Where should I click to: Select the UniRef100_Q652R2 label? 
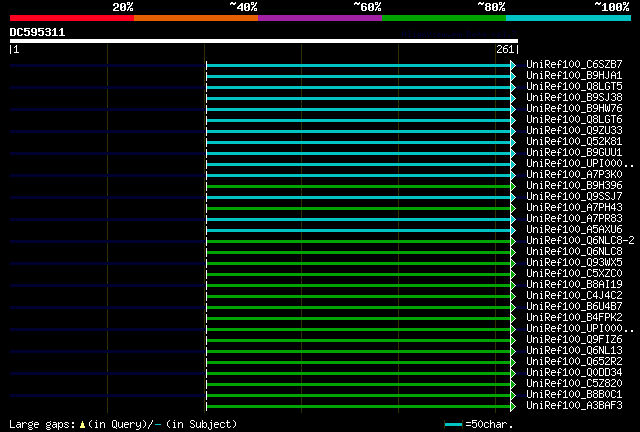574,361
